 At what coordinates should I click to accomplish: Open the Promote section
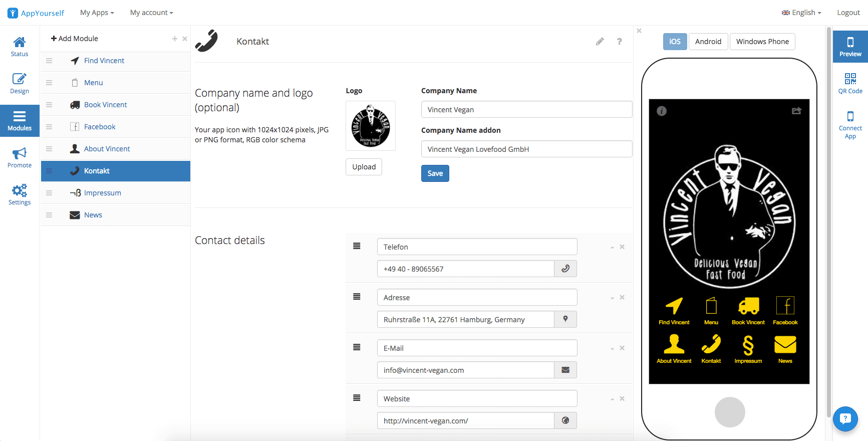pos(20,158)
